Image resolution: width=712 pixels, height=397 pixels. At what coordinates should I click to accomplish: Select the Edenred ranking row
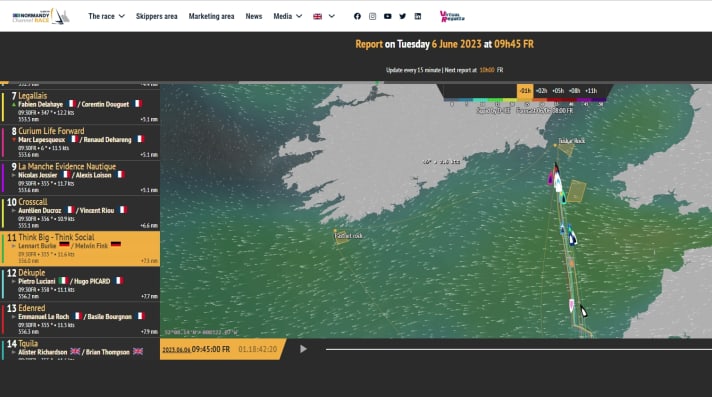(x=80, y=320)
